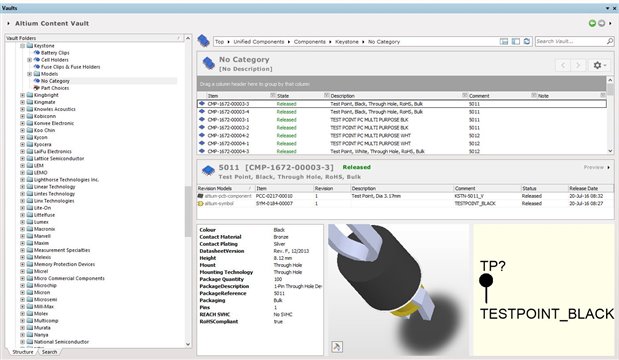Switch to the Structure tab
619x360 pixels.
tap(23, 352)
